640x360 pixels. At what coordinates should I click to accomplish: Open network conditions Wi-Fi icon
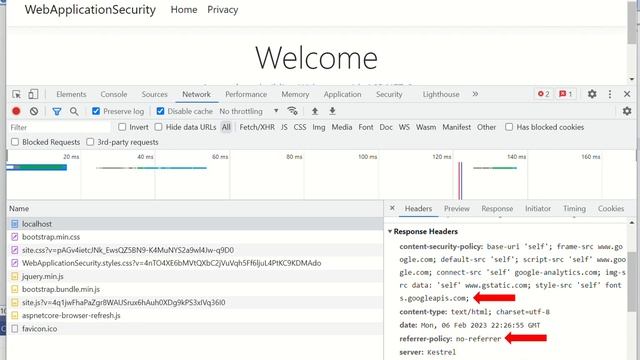pyautogui.click(x=292, y=111)
